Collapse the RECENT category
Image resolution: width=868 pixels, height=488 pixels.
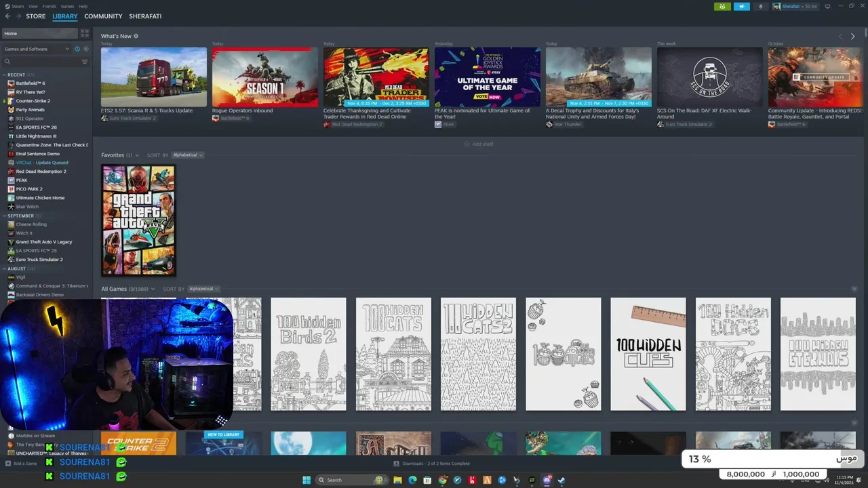point(5,75)
